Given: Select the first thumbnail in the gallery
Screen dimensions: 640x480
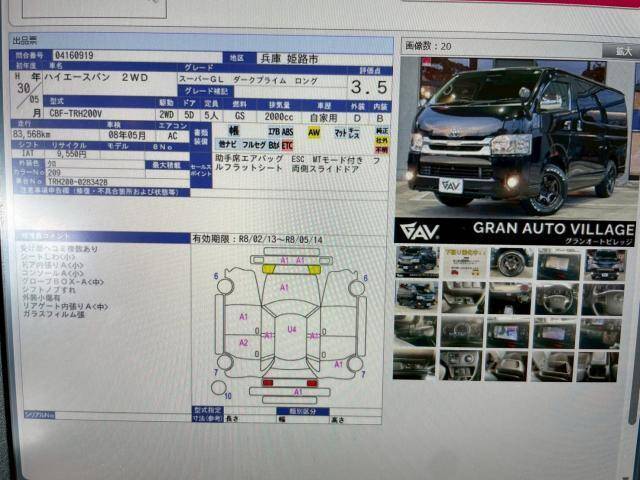Looking at the screenshot, I should point(415,262).
